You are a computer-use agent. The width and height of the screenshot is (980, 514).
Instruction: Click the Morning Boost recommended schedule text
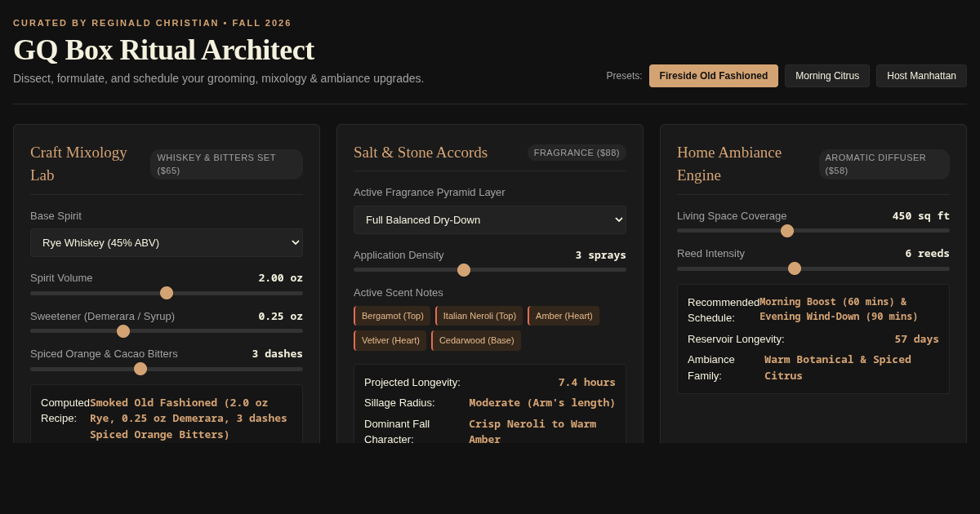pyautogui.click(x=839, y=309)
